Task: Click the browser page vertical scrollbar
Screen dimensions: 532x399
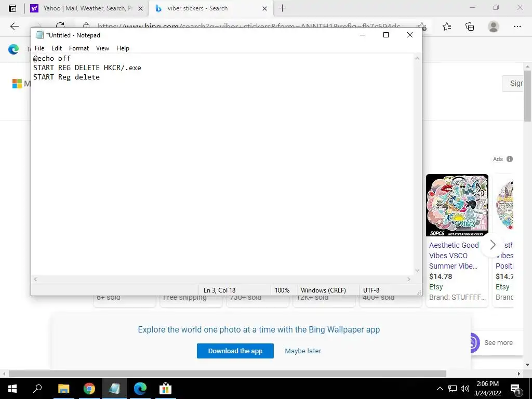Action: [528, 96]
